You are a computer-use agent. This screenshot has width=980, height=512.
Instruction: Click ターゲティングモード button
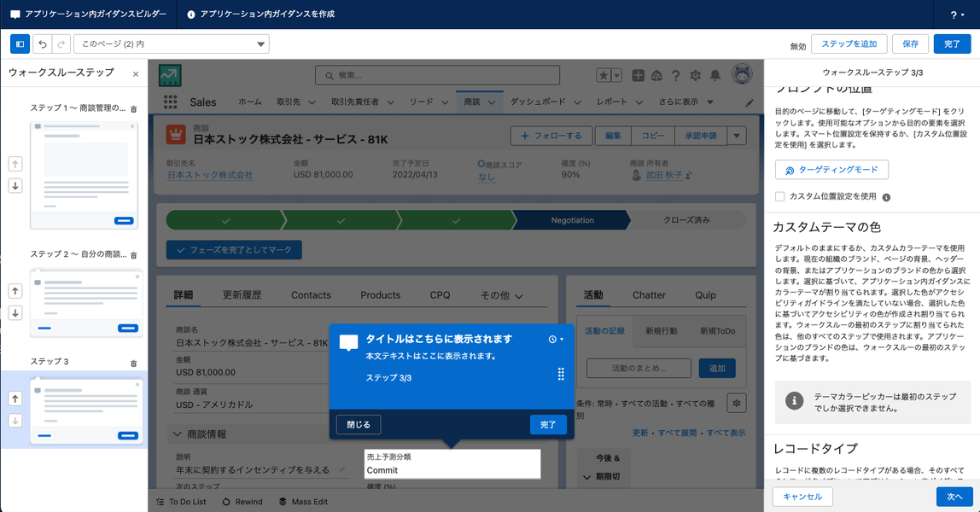831,170
